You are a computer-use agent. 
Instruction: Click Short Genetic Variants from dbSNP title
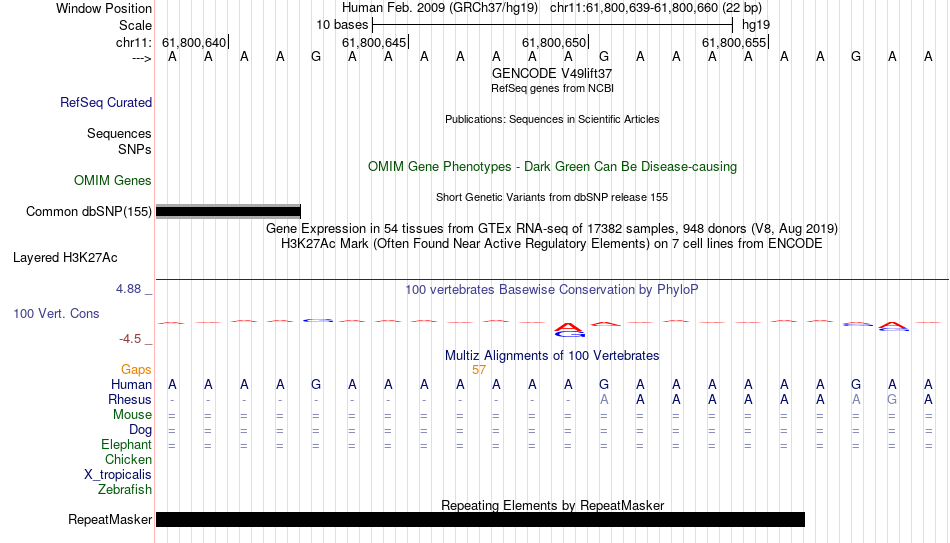pos(552,198)
